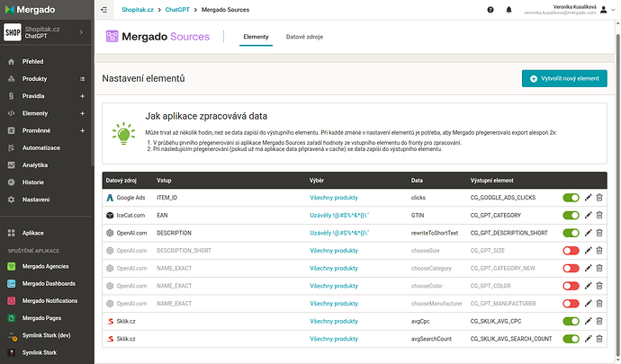Switch to the Datové zdroje tab
Viewport: 621px width, 364px height.
pyautogui.click(x=304, y=37)
